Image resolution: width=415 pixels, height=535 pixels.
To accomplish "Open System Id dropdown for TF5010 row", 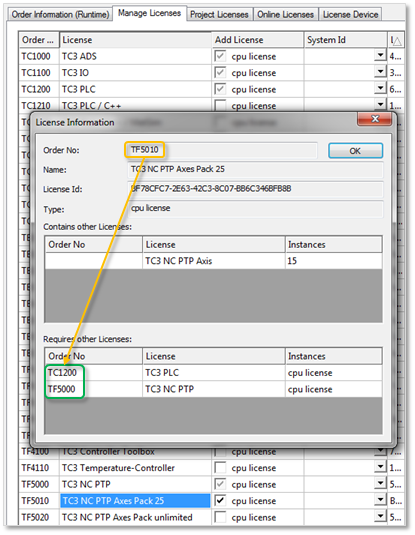I will click(380, 500).
